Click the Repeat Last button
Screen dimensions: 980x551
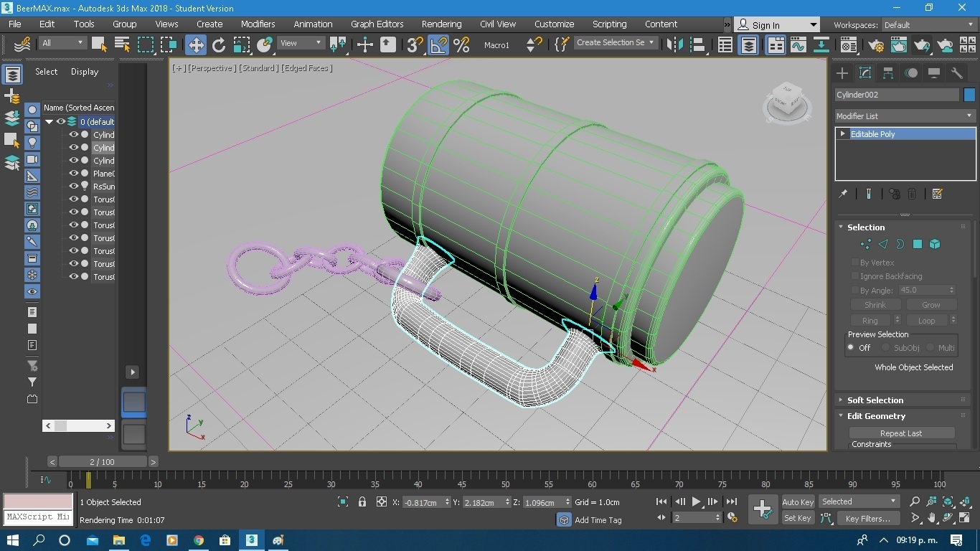901,433
